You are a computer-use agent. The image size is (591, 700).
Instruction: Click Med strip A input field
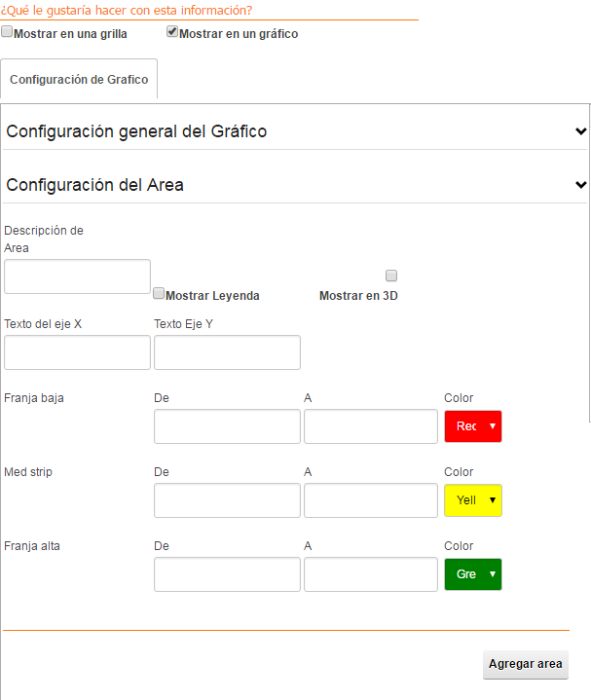click(371, 500)
